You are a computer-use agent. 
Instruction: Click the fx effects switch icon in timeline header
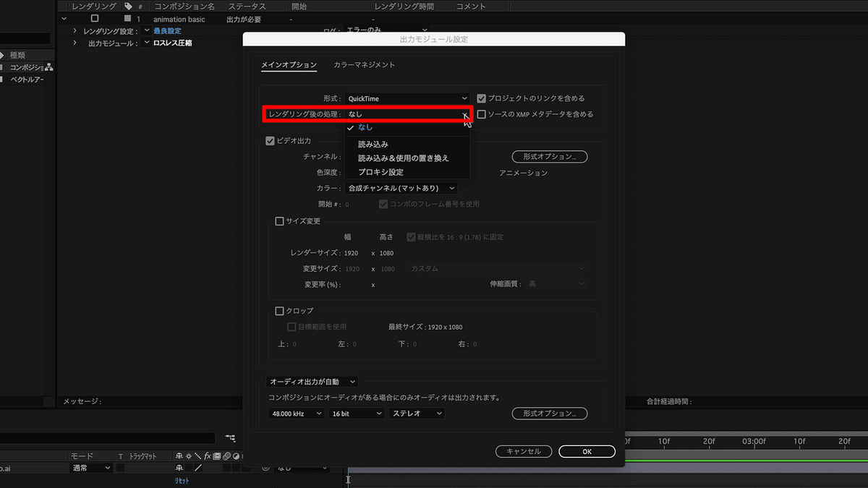pyautogui.click(x=208, y=455)
